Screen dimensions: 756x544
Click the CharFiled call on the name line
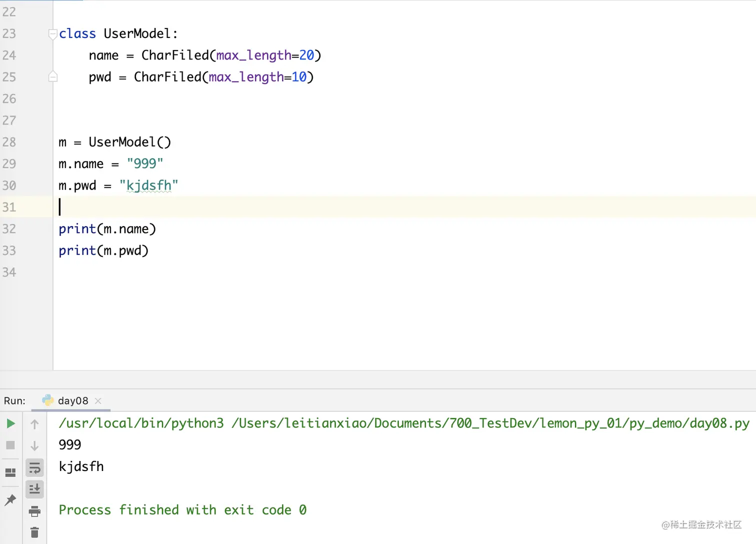click(x=174, y=55)
